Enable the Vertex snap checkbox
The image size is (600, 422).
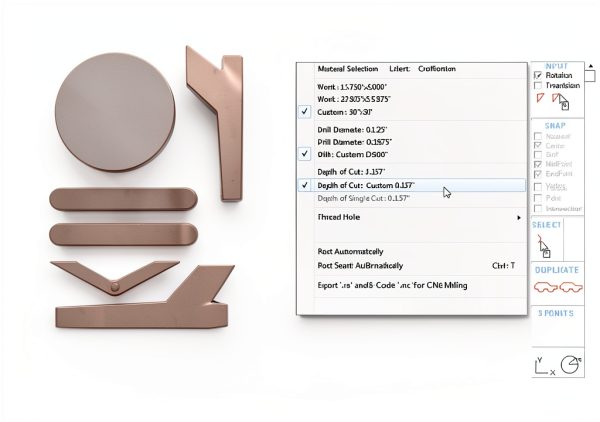tap(538, 187)
